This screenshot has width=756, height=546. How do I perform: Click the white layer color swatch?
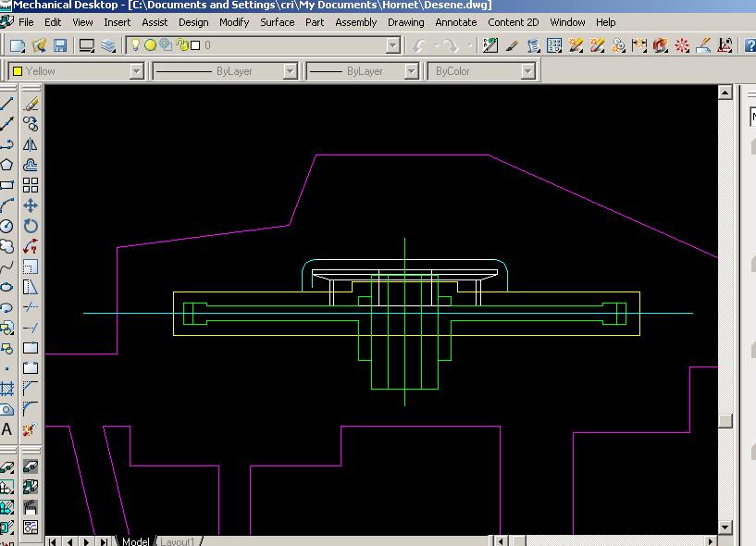coord(195,45)
